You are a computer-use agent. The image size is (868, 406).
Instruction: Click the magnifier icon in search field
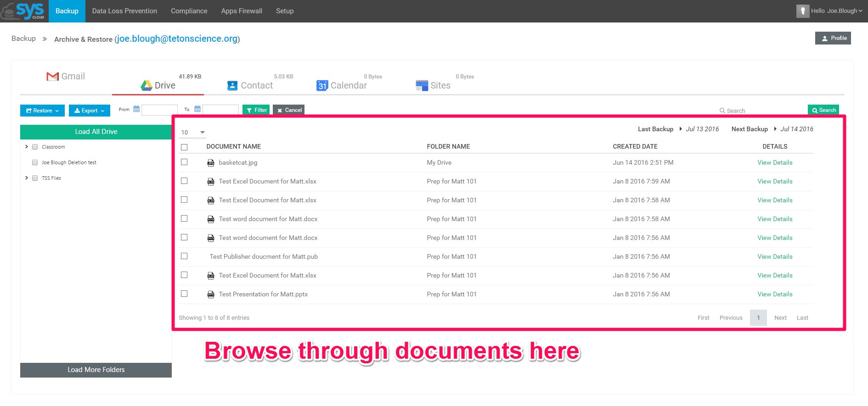722,111
